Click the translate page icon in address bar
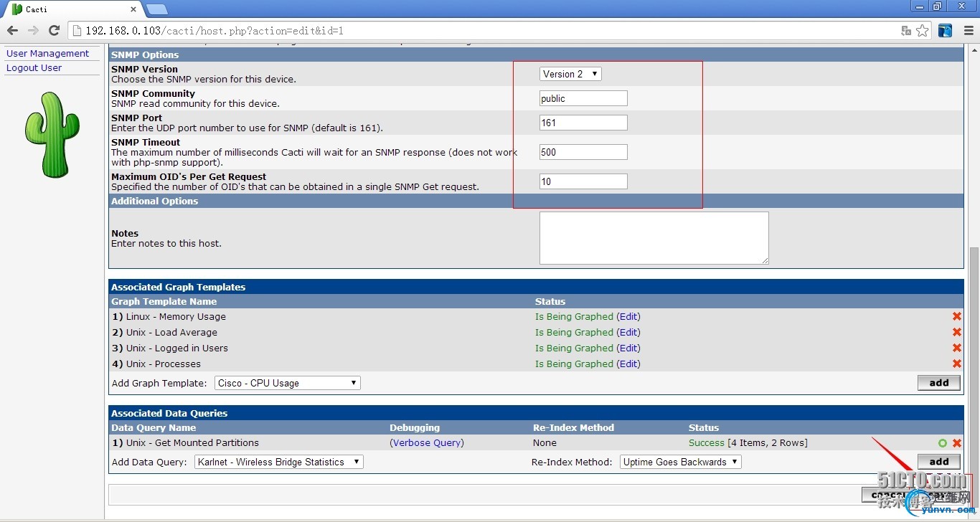 click(906, 30)
